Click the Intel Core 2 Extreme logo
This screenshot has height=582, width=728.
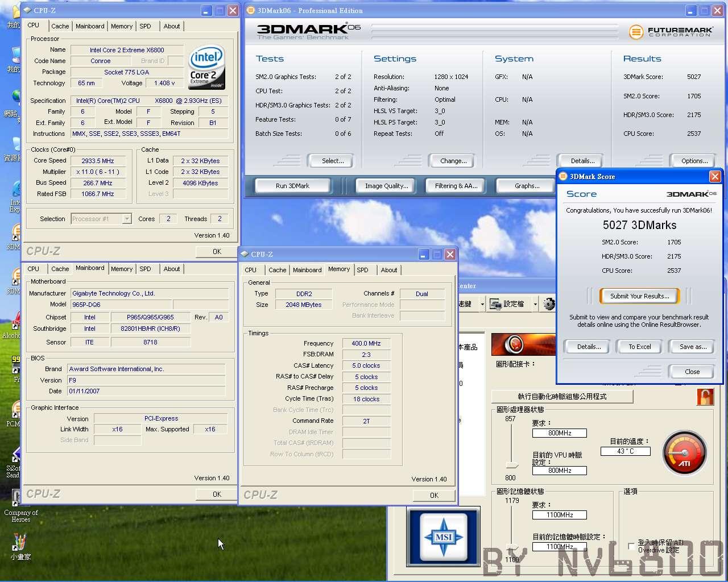207,67
